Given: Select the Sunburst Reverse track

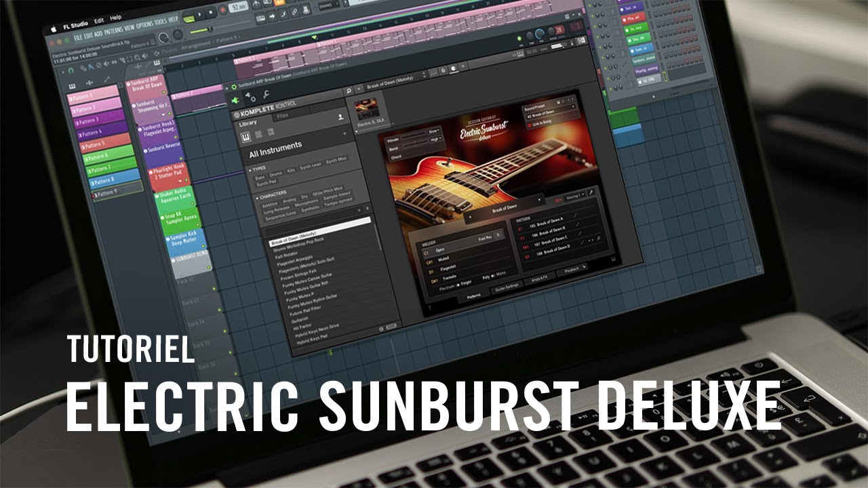Looking at the screenshot, I should pos(164,152).
